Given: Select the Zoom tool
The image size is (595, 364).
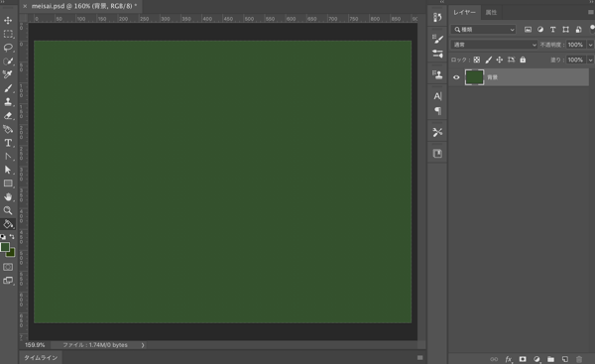Looking at the screenshot, I should (x=8, y=210).
